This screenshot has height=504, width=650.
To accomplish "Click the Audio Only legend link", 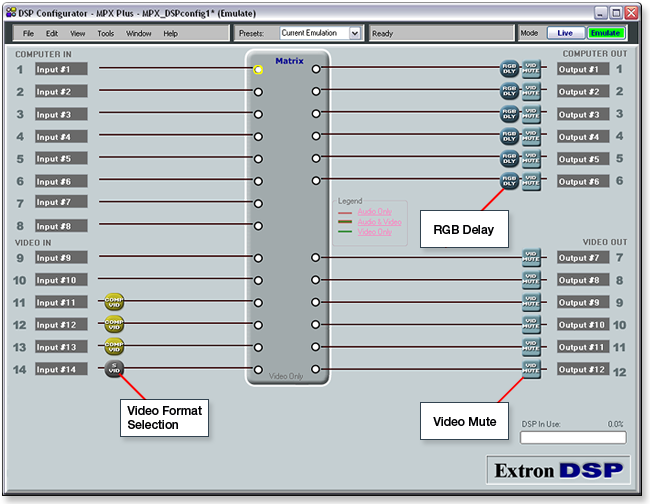I will point(377,211).
